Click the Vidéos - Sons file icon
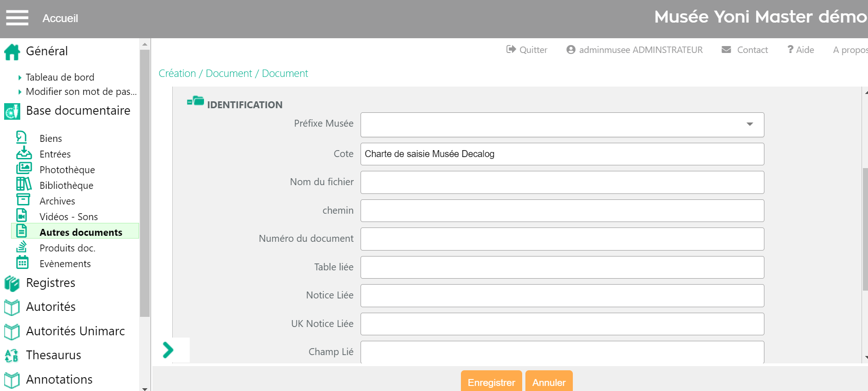The height and width of the screenshot is (391, 868). coord(22,215)
